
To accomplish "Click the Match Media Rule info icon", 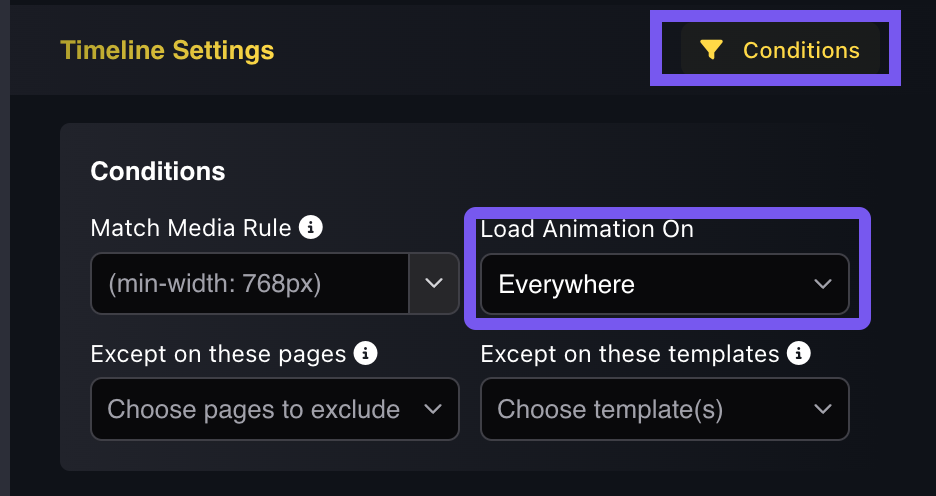I will pos(312,228).
